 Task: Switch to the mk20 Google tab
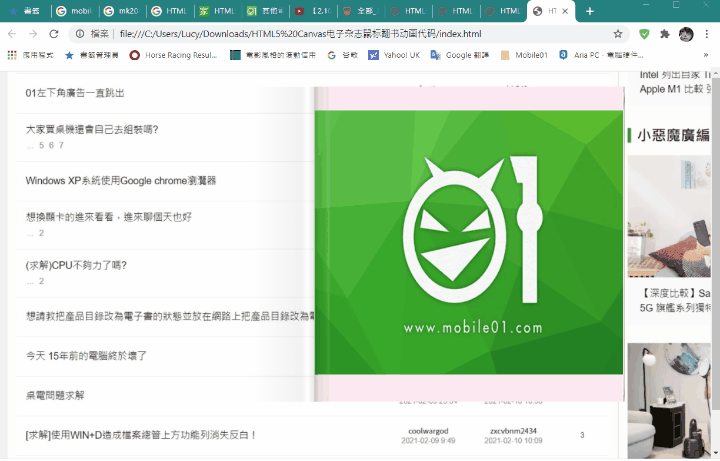(x=122, y=11)
